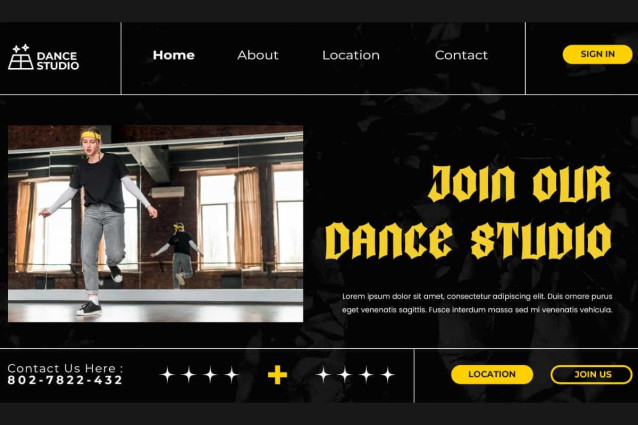Click the Lorem ipsum description paragraph
This screenshot has width=638, height=425.
pos(476,303)
